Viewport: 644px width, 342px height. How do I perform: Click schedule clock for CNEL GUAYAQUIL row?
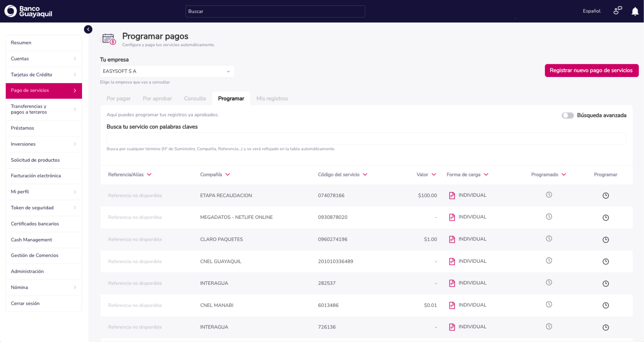click(x=605, y=261)
